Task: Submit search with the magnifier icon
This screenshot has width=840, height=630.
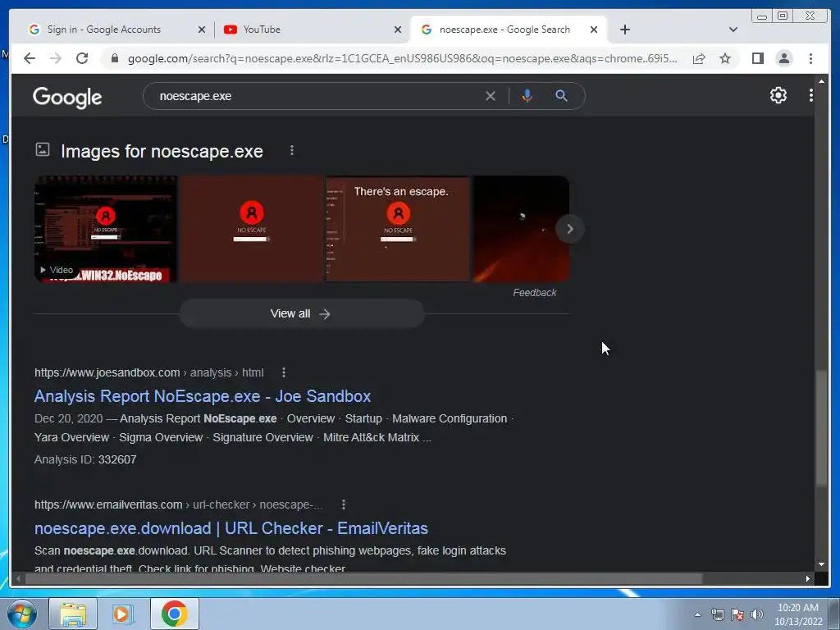Action: click(x=561, y=96)
